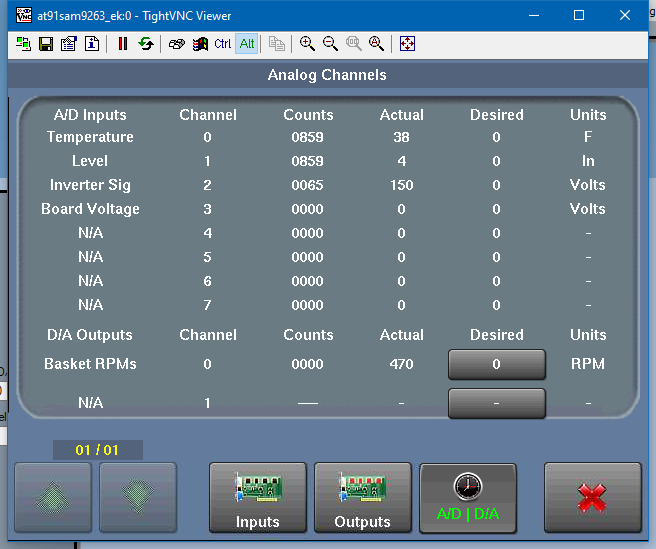Open the Connection Options icon
Image resolution: width=656 pixels, height=549 pixels.
click(x=69, y=44)
